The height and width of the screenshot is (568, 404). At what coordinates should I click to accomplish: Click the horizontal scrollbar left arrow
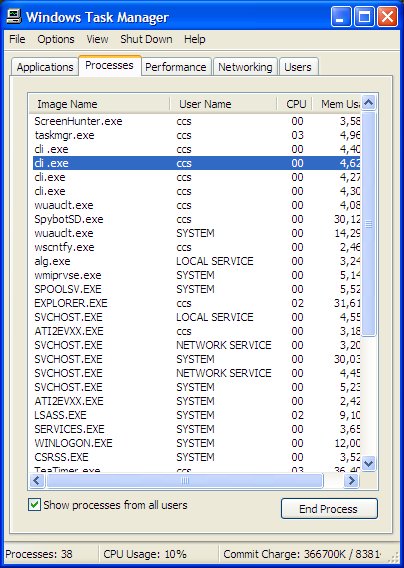click(37, 481)
